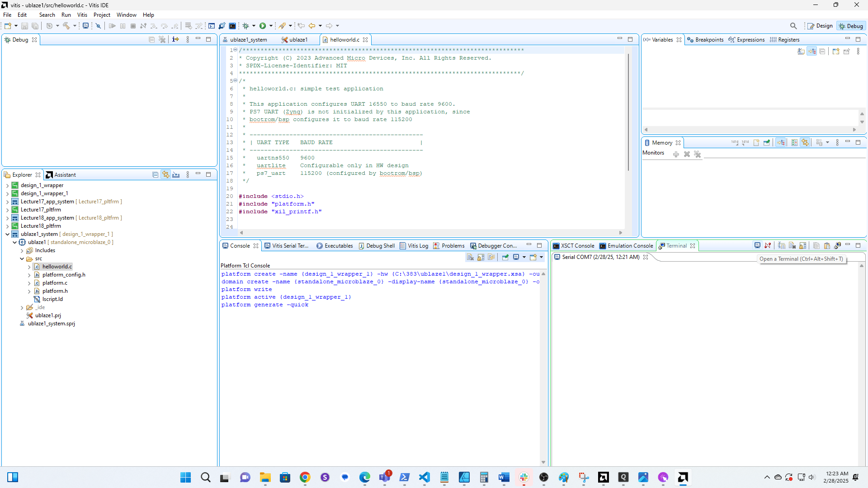Click the Resume debug toolbar icon
The width and height of the screenshot is (868, 488).
pos(112,26)
